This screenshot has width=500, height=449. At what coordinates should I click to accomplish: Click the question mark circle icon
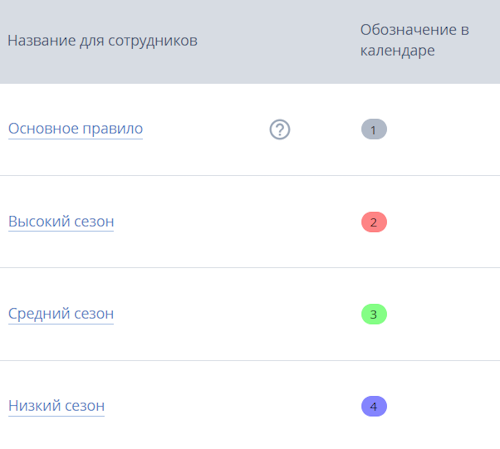(x=280, y=129)
